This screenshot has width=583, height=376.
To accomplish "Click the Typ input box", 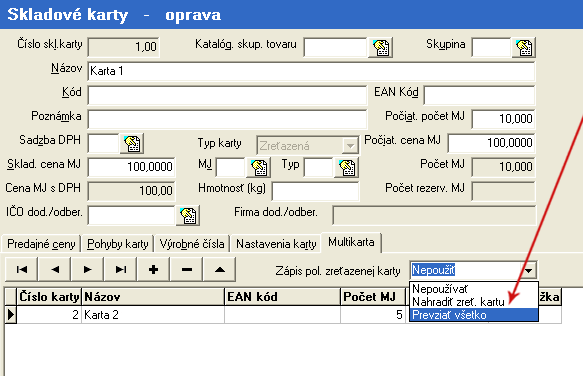I will pyautogui.click(x=318, y=167).
